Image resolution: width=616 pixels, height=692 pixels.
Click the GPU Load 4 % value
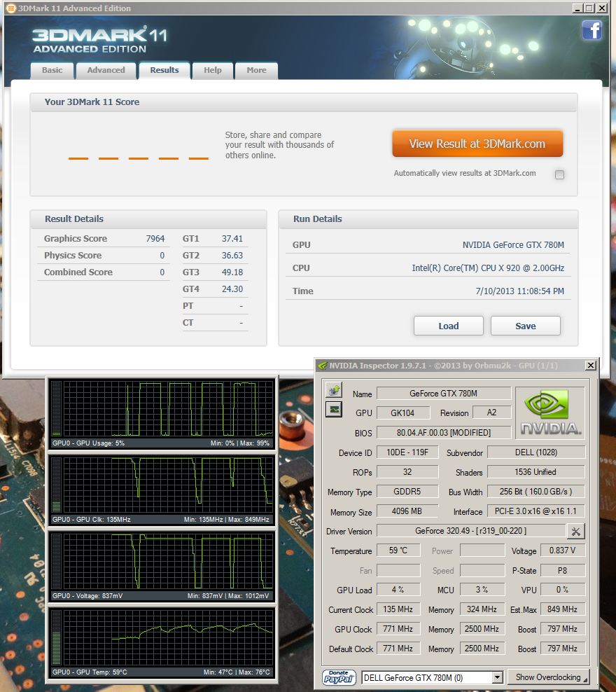click(398, 590)
